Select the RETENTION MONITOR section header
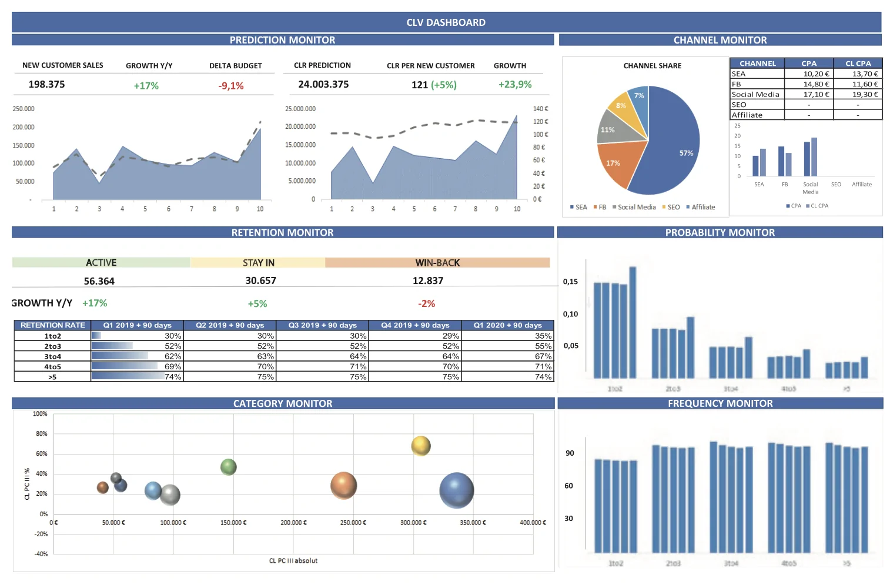 tap(283, 232)
